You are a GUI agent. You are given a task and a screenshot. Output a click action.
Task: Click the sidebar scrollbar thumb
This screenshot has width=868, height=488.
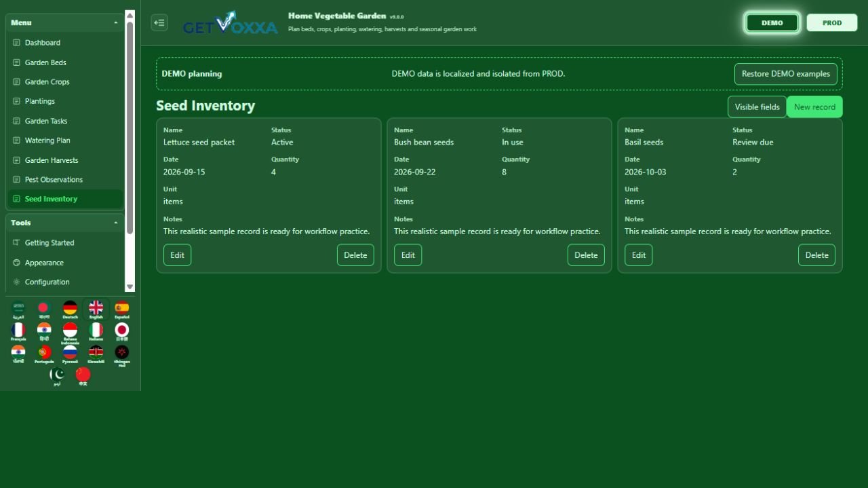[x=130, y=127]
